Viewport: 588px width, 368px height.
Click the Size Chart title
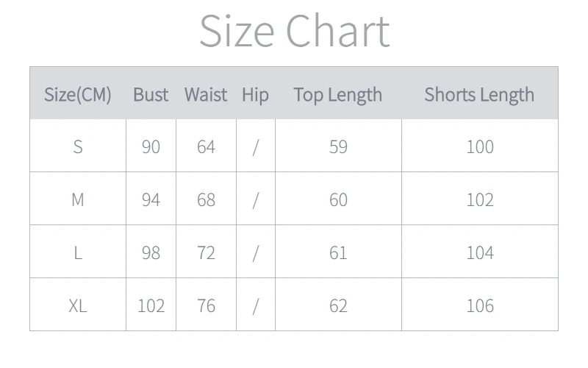click(294, 31)
